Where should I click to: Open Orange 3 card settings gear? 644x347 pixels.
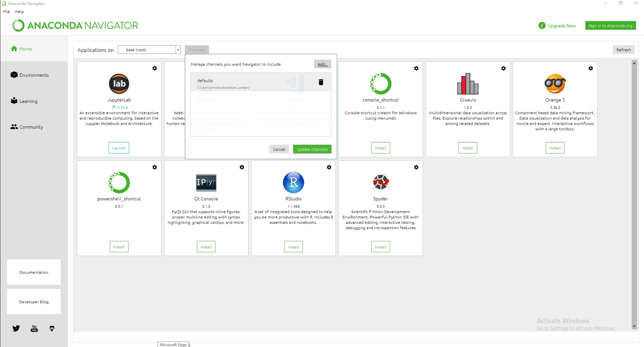pyautogui.click(x=591, y=68)
